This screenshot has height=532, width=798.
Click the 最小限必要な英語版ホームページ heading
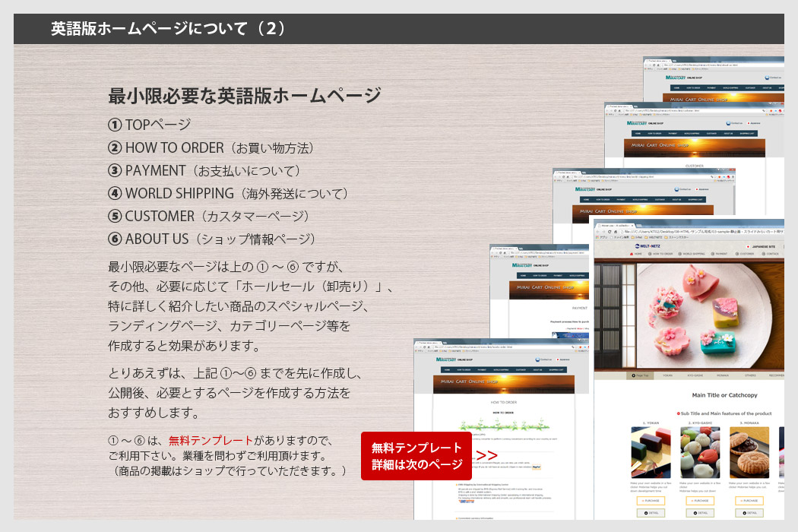click(x=244, y=95)
